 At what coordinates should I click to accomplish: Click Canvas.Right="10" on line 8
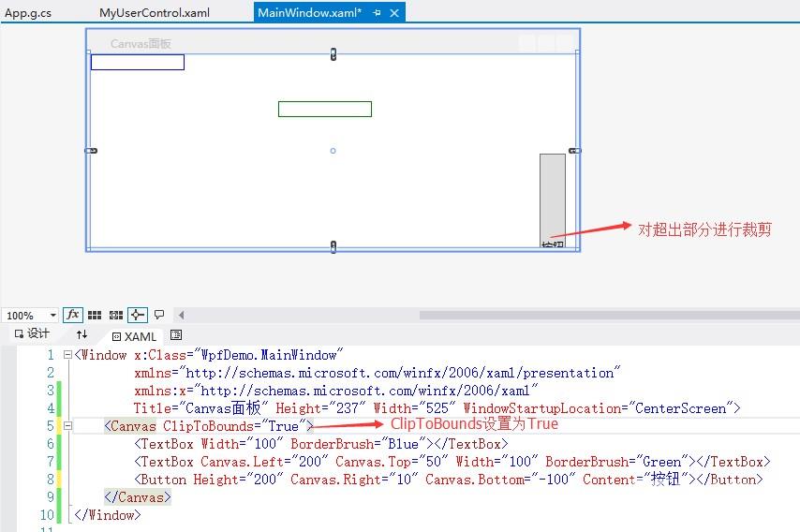tap(354, 480)
